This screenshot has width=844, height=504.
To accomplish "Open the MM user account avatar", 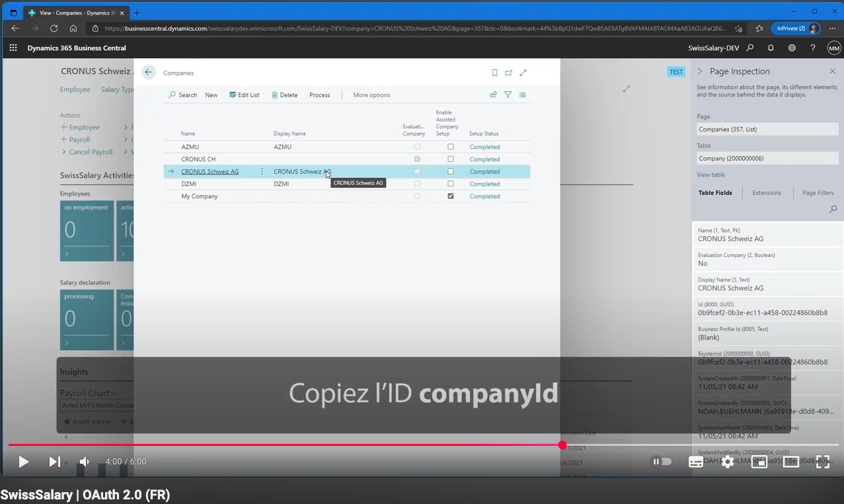I will (x=834, y=48).
